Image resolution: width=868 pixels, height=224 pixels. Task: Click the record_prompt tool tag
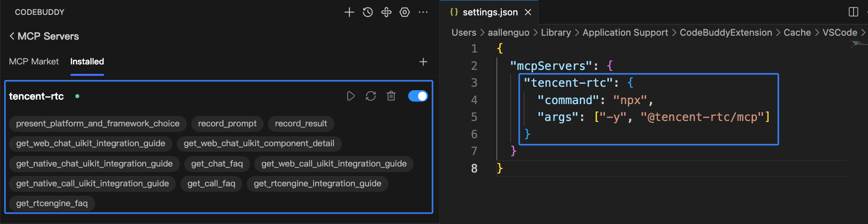[227, 123]
